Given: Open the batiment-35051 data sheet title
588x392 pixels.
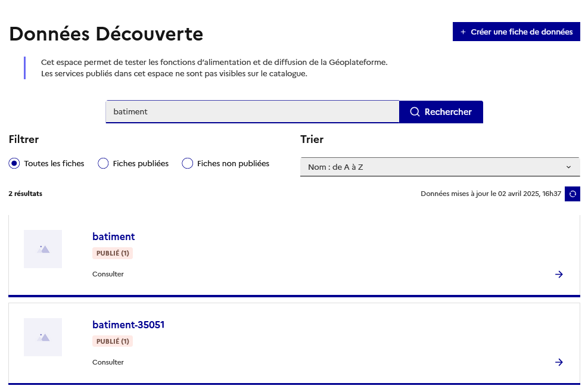Looking at the screenshot, I should tap(128, 325).
